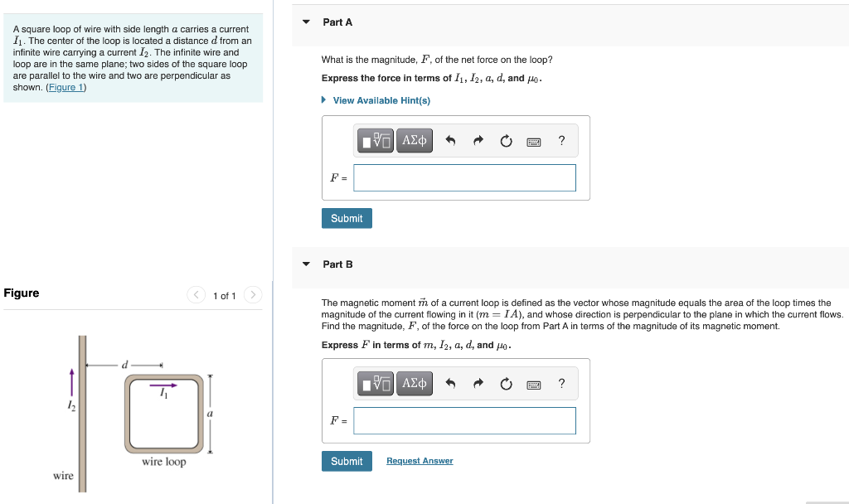Open the keyboard shortcuts icon in Part A
This screenshot has width=849, height=504.
pos(534,140)
